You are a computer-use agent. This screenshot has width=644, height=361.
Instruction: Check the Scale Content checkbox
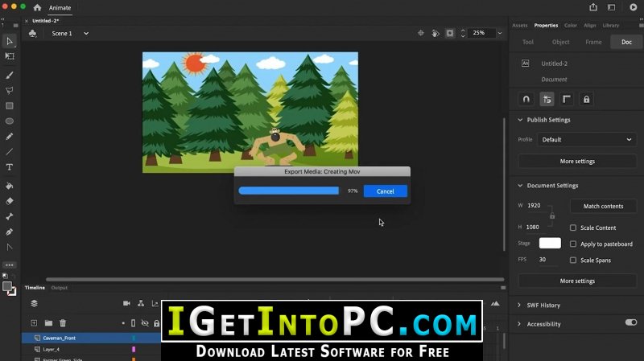(573, 228)
